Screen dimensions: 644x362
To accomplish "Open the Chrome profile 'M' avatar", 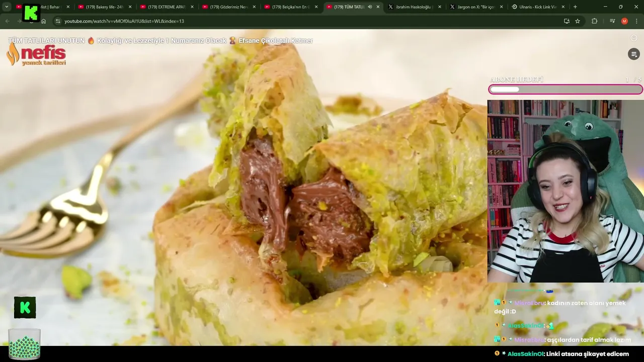I will click(x=624, y=21).
